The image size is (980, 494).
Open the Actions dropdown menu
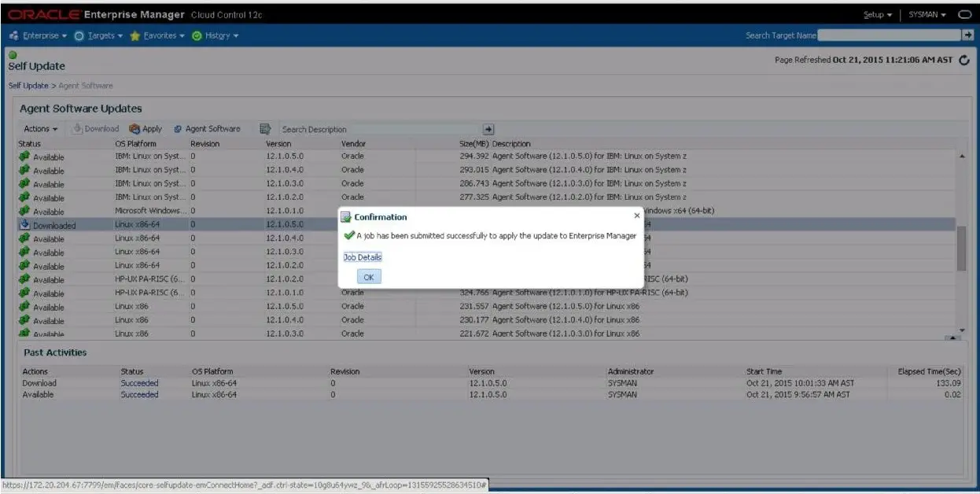click(41, 129)
